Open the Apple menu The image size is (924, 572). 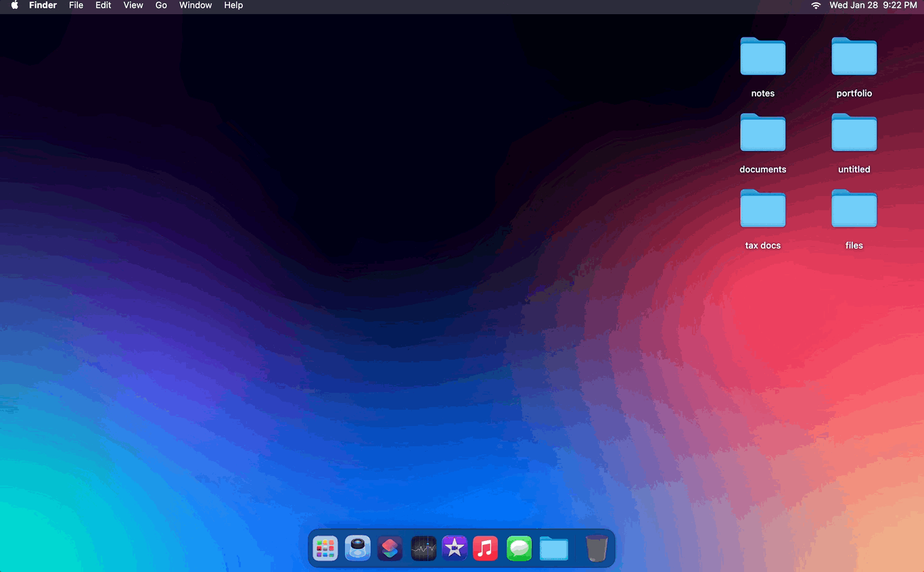[14, 5]
